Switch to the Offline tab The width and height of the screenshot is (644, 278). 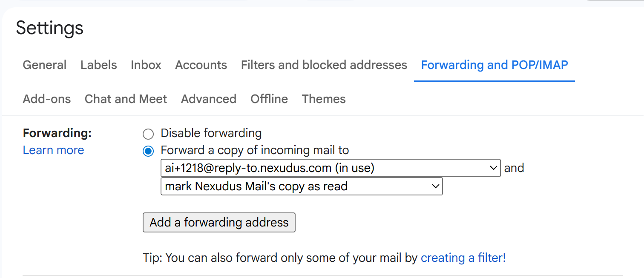pos(269,99)
